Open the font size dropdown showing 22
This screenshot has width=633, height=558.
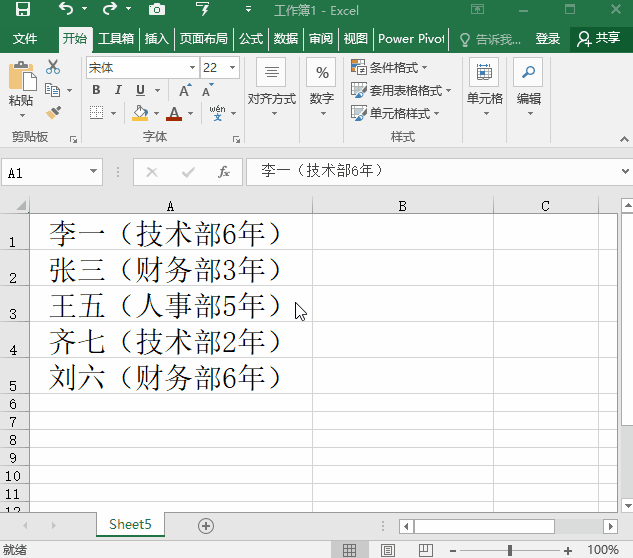[233, 67]
